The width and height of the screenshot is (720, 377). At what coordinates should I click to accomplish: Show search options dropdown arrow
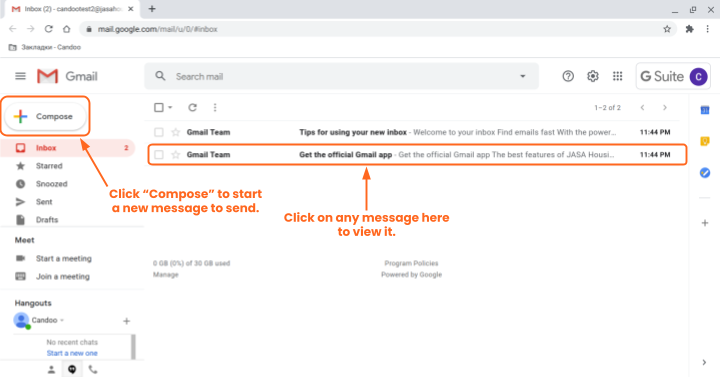click(x=523, y=76)
